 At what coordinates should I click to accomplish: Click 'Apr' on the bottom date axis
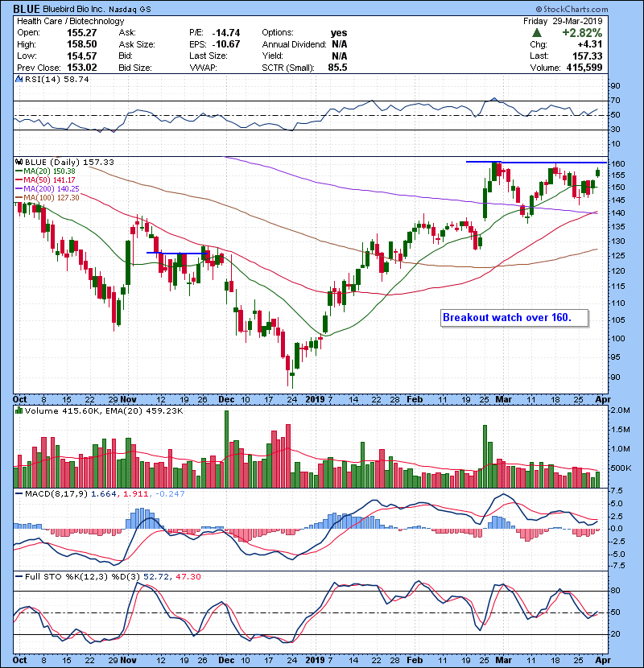click(603, 660)
